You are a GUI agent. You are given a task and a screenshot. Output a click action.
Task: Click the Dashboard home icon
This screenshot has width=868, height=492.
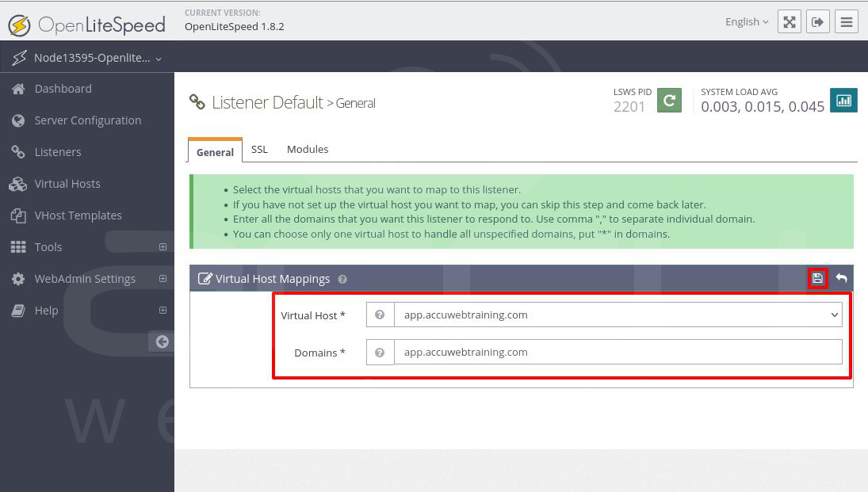pyautogui.click(x=18, y=89)
